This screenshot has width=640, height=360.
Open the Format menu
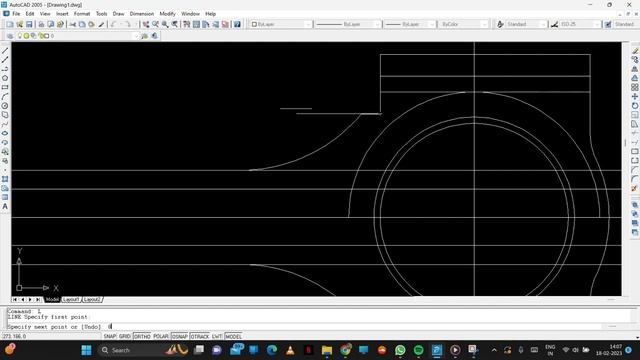pyautogui.click(x=82, y=14)
